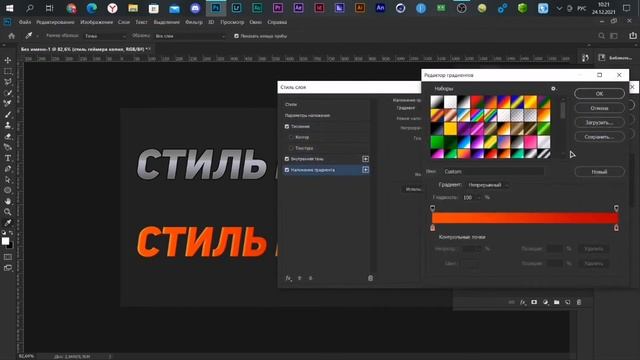This screenshot has height=360, width=640.
Task: Open the workspace layout icon in the options bar
Action: coord(614,36)
